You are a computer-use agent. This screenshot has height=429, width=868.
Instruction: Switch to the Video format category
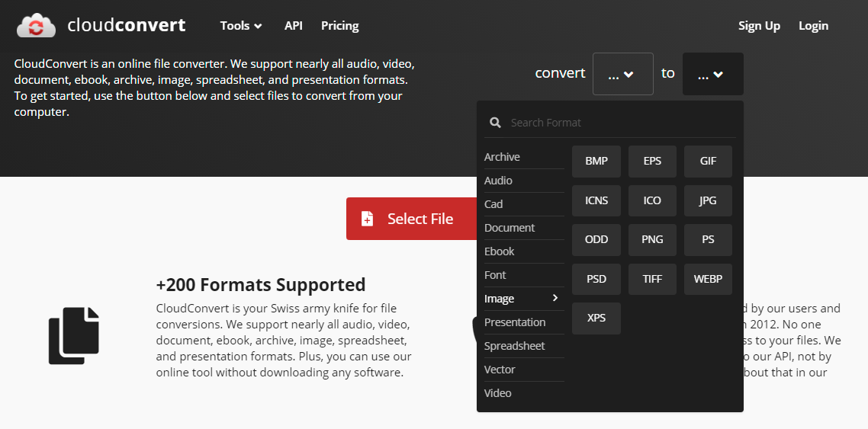pos(498,393)
